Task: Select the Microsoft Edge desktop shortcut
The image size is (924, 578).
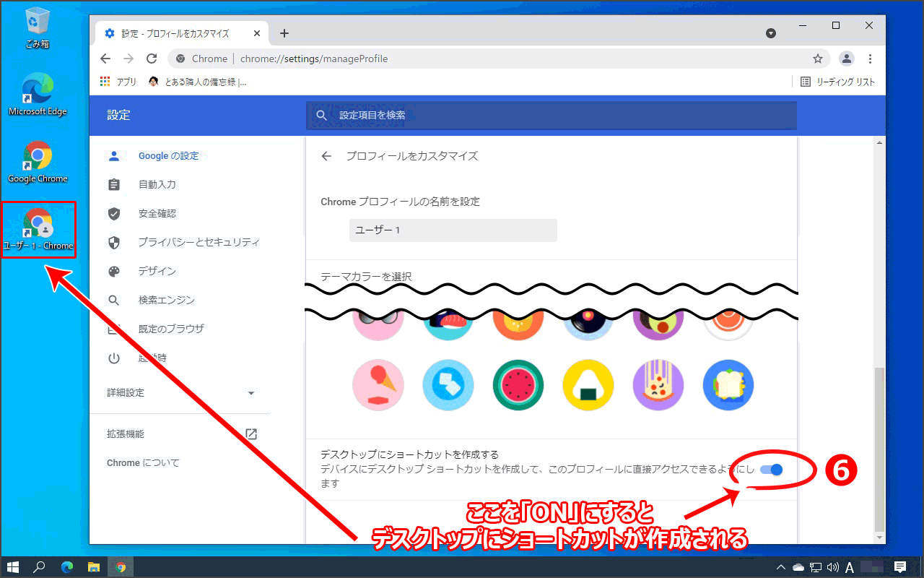Action: click(38, 95)
